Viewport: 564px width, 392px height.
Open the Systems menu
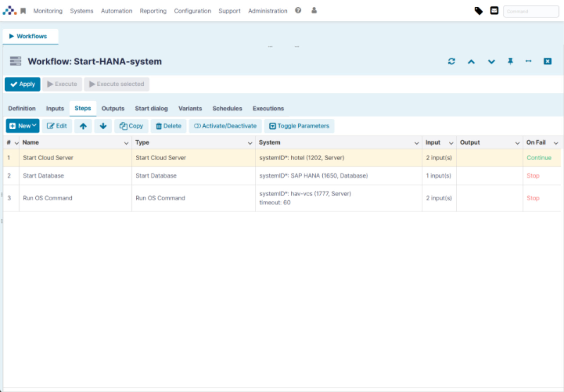(x=82, y=11)
